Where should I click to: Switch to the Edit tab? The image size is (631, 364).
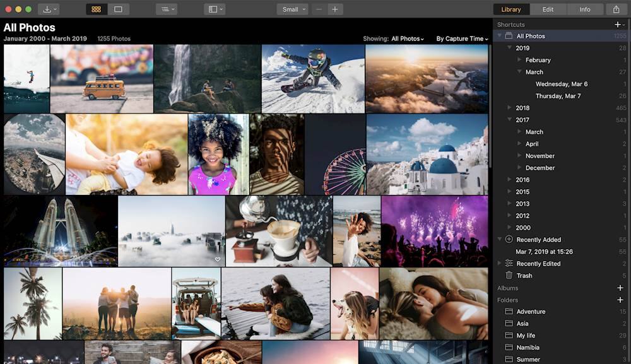coord(548,9)
